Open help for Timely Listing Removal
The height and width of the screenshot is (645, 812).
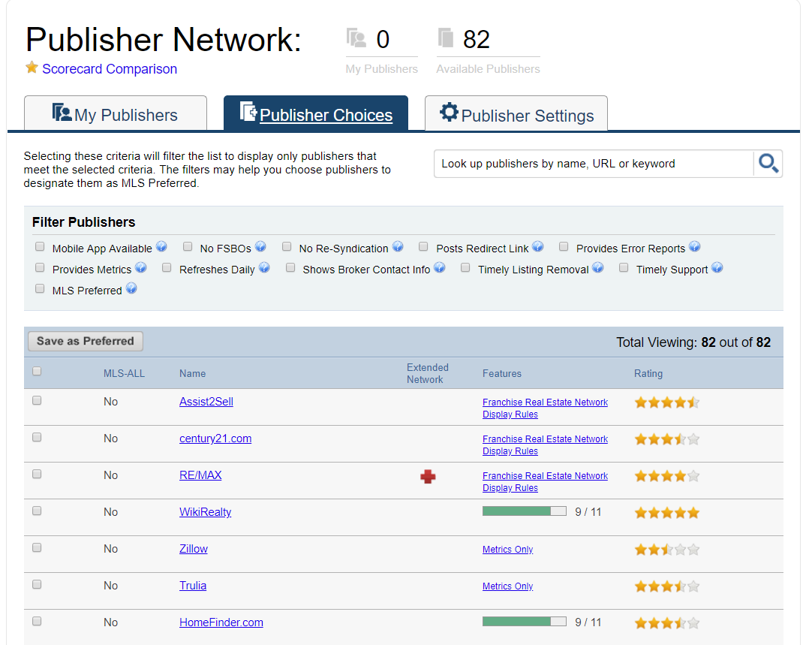pyautogui.click(x=598, y=268)
